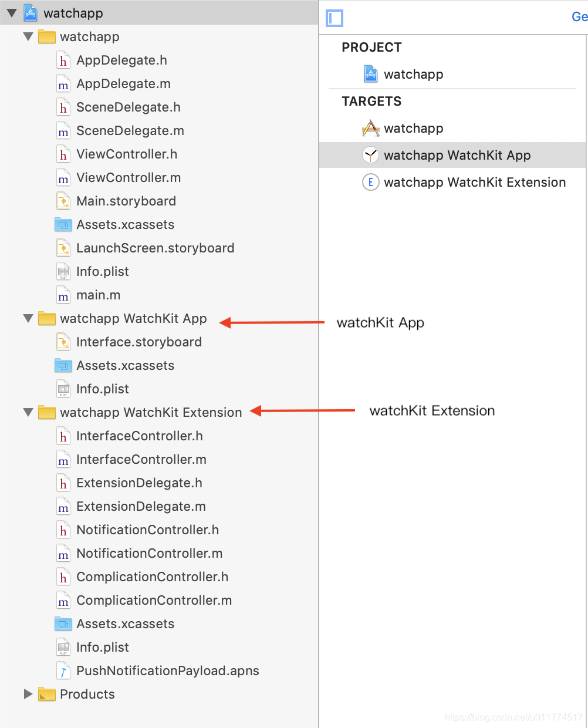Click the watchapp Xcode project icon at tree root
The height and width of the screenshot is (728, 588).
pos(31,13)
